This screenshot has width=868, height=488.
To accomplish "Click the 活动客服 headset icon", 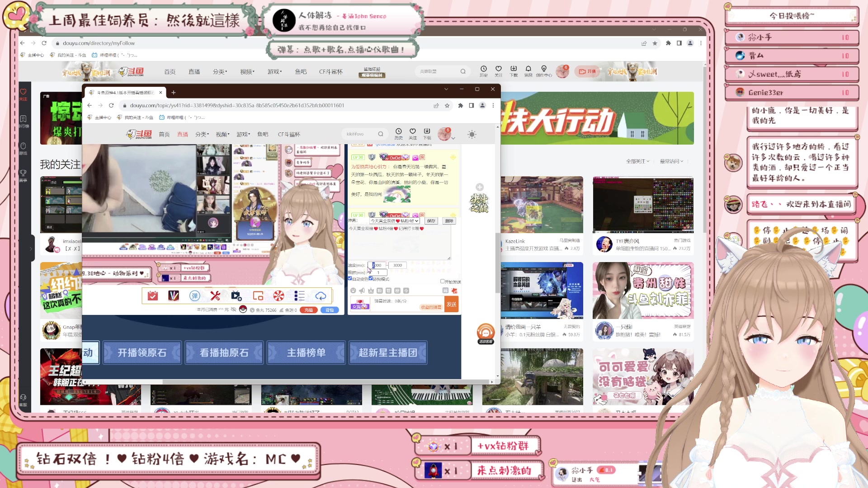I will click(486, 334).
